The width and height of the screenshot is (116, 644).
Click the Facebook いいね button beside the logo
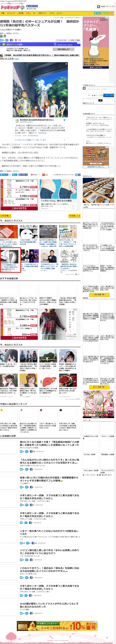click(x=32, y=6)
